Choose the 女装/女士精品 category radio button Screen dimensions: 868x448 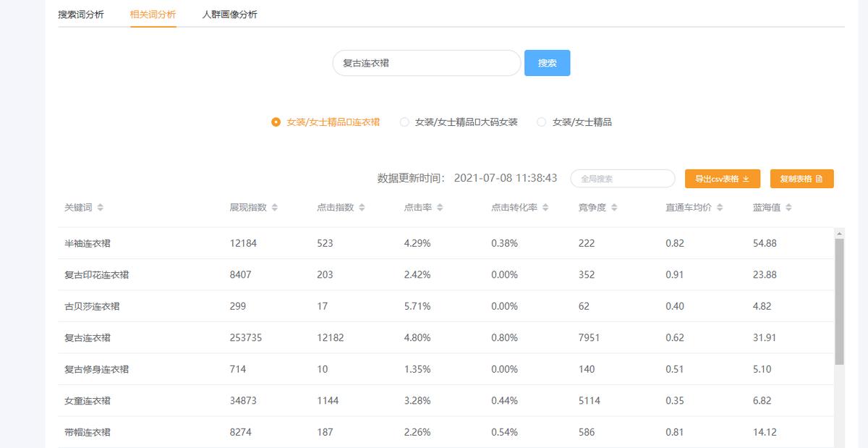click(x=541, y=122)
